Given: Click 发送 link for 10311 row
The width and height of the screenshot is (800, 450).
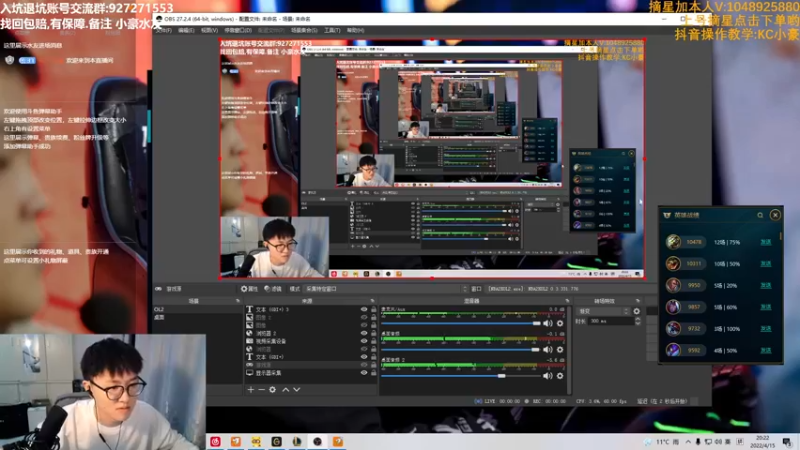Looking at the screenshot, I should pyautogui.click(x=765, y=264).
